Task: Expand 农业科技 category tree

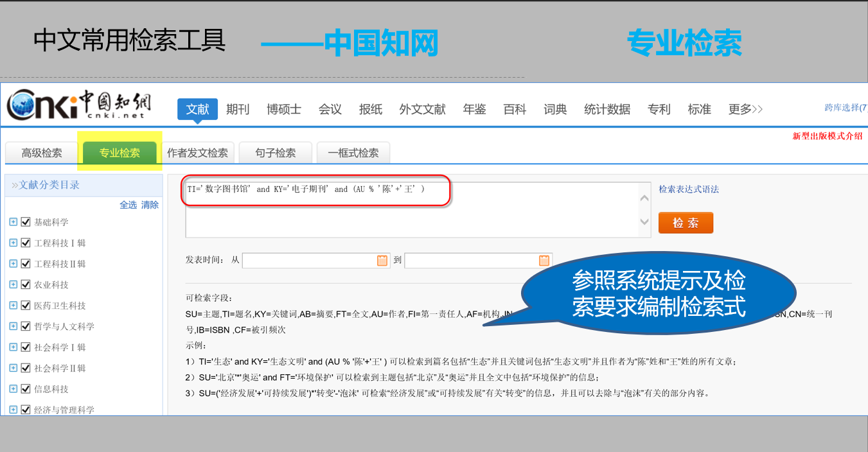Action: click(x=13, y=284)
